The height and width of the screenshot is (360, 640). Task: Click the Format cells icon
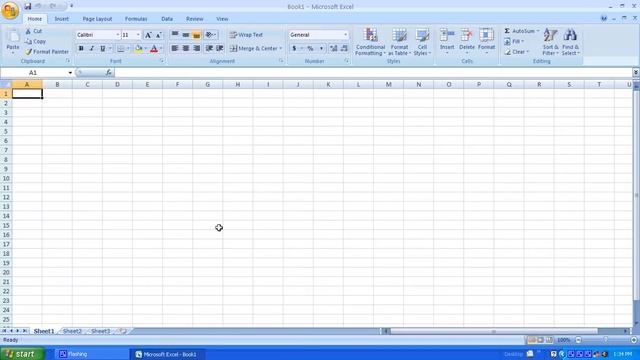pyautogui.click(x=486, y=36)
